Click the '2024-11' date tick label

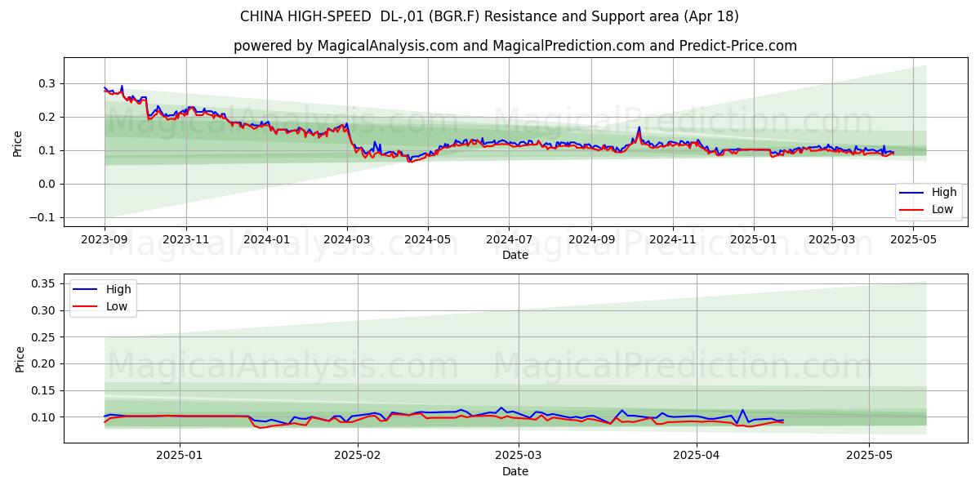(x=673, y=239)
